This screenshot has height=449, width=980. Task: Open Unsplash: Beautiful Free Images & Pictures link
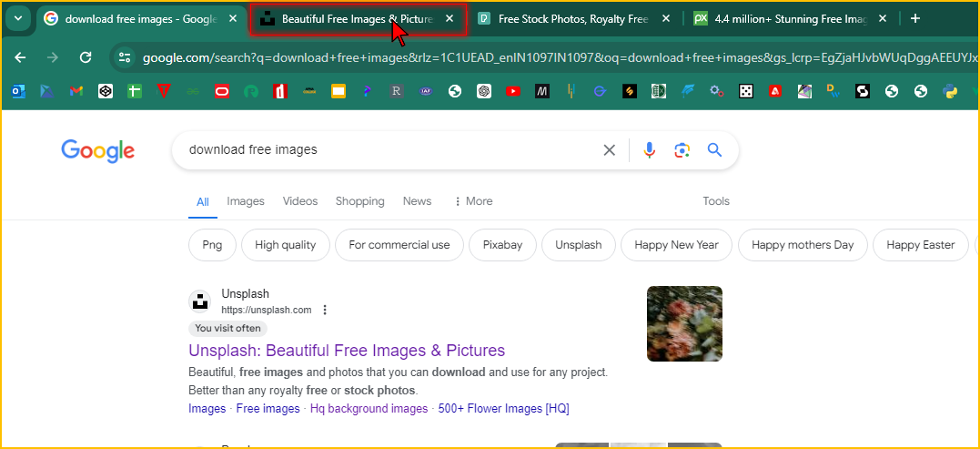[346, 351]
